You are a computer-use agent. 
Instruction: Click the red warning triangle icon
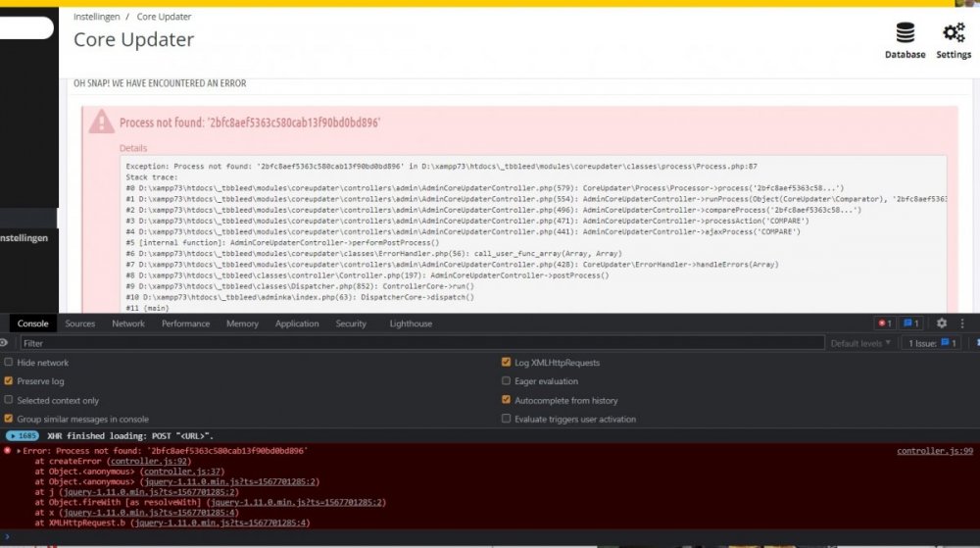pos(101,122)
